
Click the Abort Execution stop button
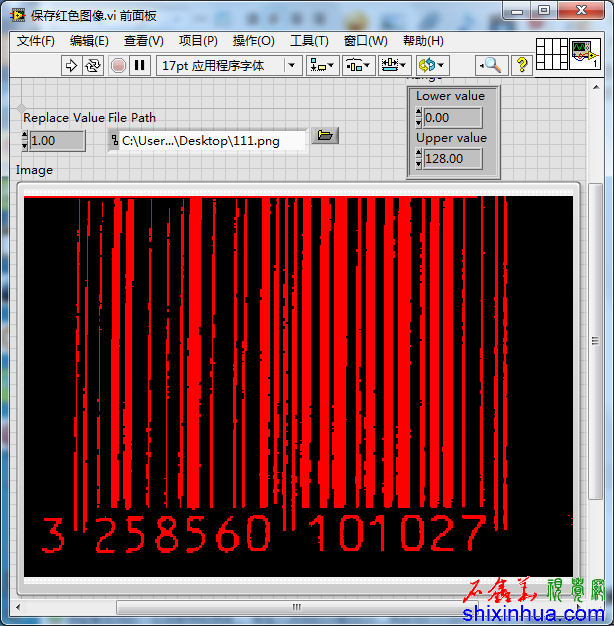(x=118, y=65)
